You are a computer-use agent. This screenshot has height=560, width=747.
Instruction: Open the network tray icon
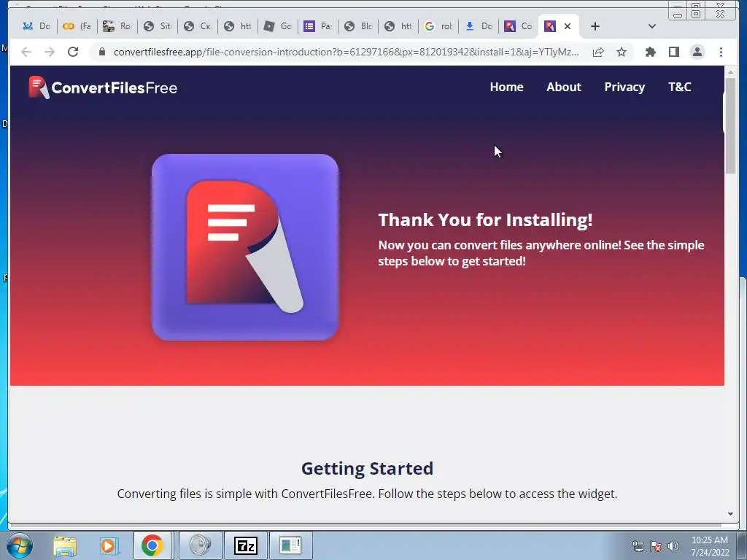[638, 546]
